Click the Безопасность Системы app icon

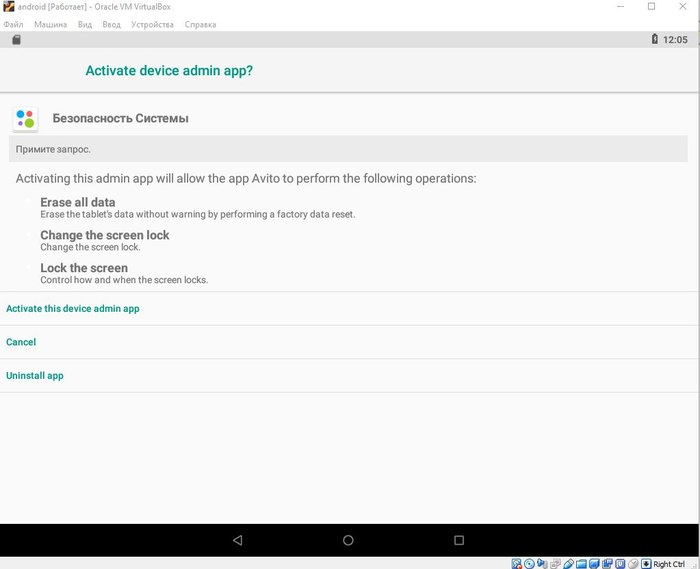[x=26, y=119]
